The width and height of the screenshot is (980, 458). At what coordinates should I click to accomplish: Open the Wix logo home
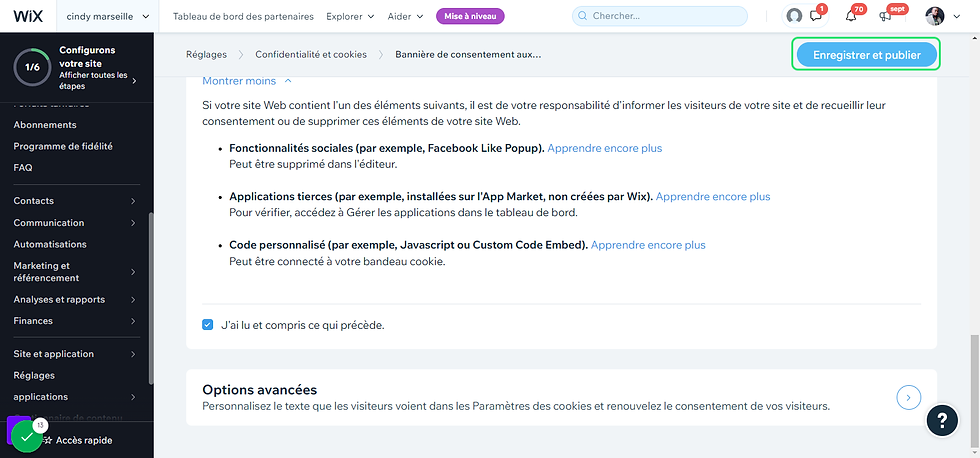28,16
